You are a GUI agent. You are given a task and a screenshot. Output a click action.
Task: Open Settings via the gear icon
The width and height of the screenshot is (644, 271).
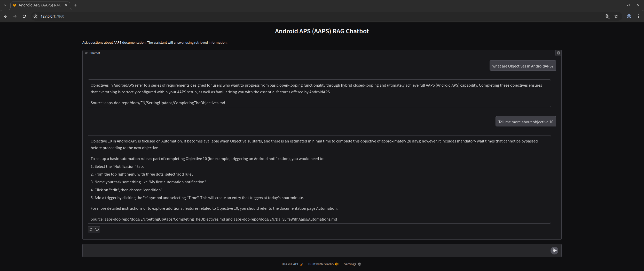tap(359, 264)
